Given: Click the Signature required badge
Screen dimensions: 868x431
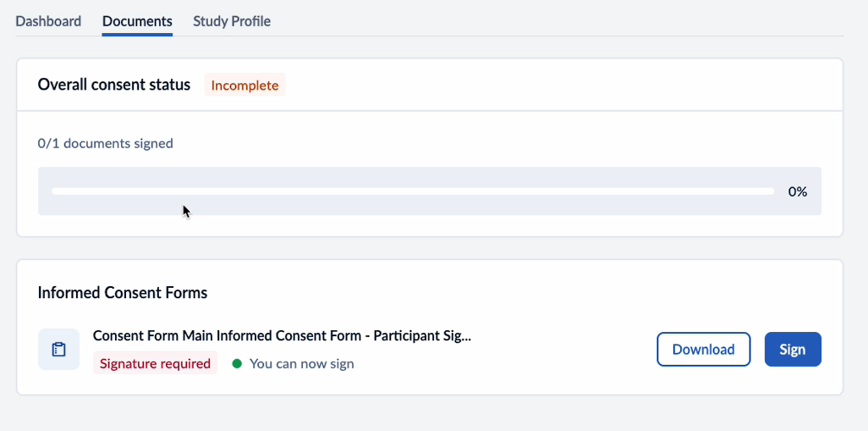Looking at the screenshot, I should click(x=155, y=364).
